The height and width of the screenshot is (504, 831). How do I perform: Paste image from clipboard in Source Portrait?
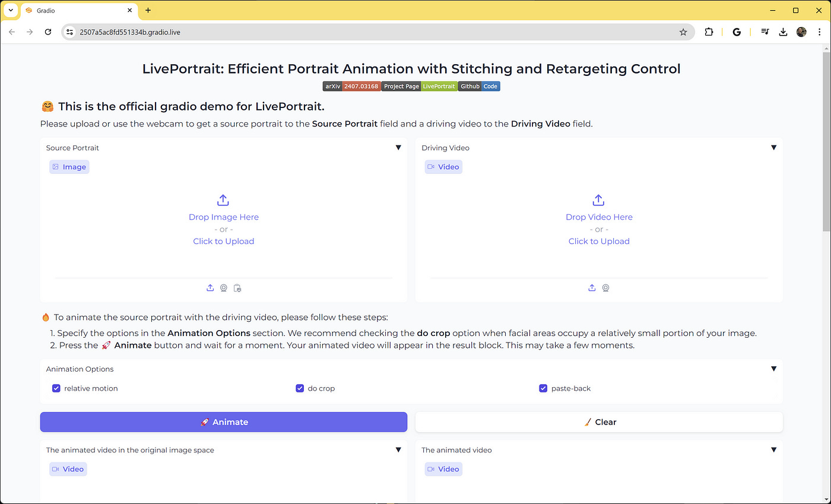[x=237, y=288]
